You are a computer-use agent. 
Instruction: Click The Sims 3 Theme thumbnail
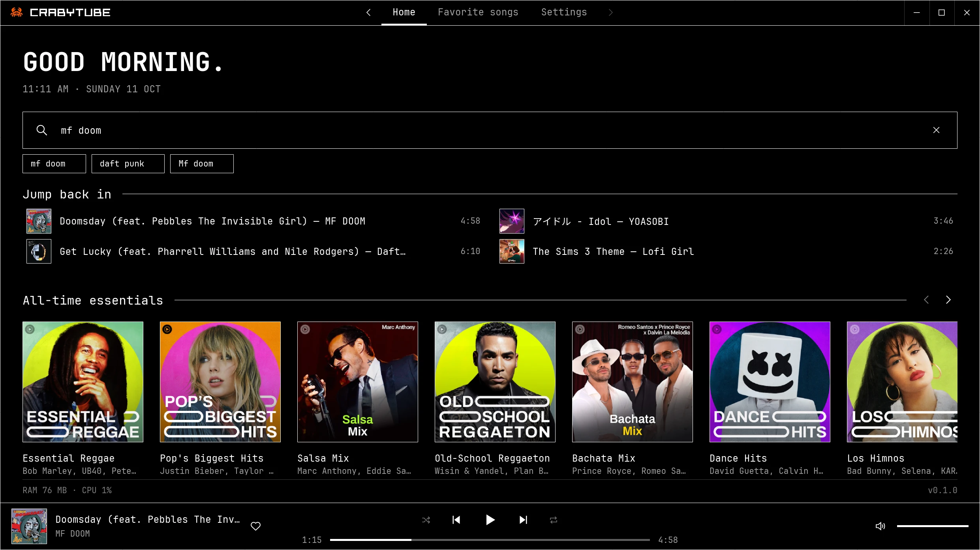(512, 251)
